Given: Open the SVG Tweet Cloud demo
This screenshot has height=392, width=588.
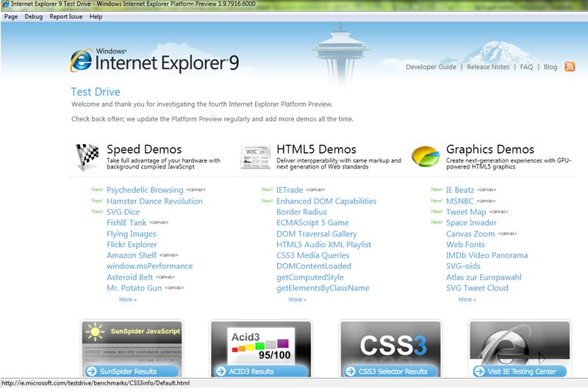Looking at the screenshot, I should click(477, 288).
